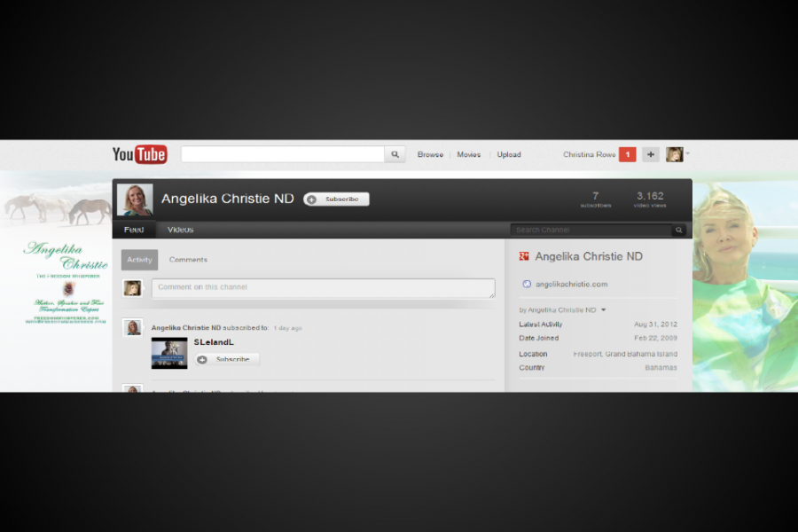Expand the account dropdown arrow beside avatar

pyautogui.click(x=687, y=153)
